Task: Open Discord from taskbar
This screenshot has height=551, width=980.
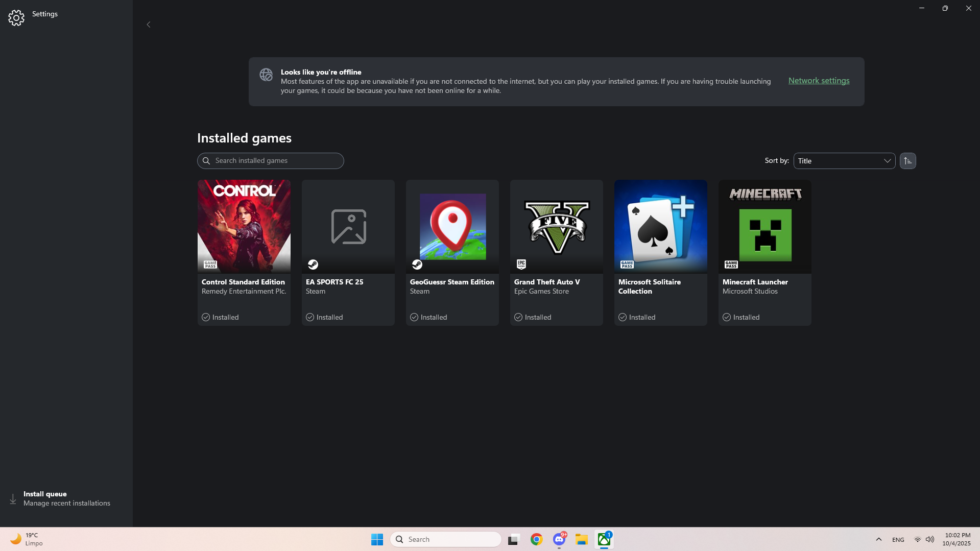Action: click(x=559, y=539)
